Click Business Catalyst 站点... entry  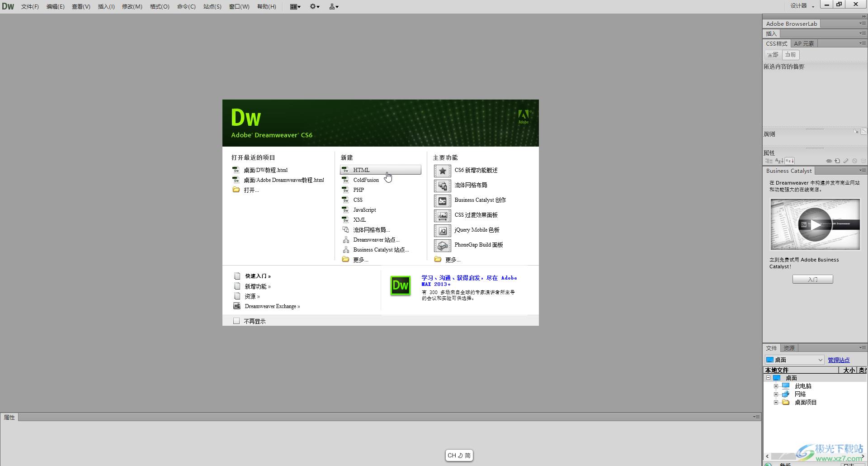(x=381, y=250)
